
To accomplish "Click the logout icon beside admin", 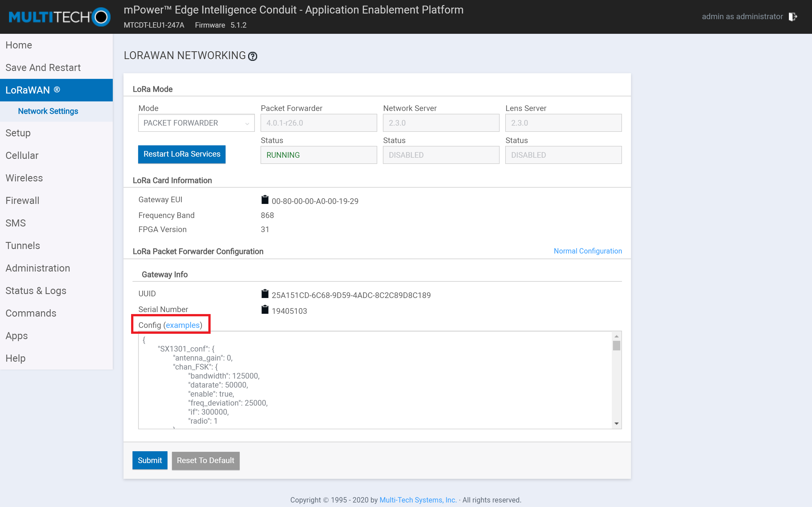I will [793, 17].
